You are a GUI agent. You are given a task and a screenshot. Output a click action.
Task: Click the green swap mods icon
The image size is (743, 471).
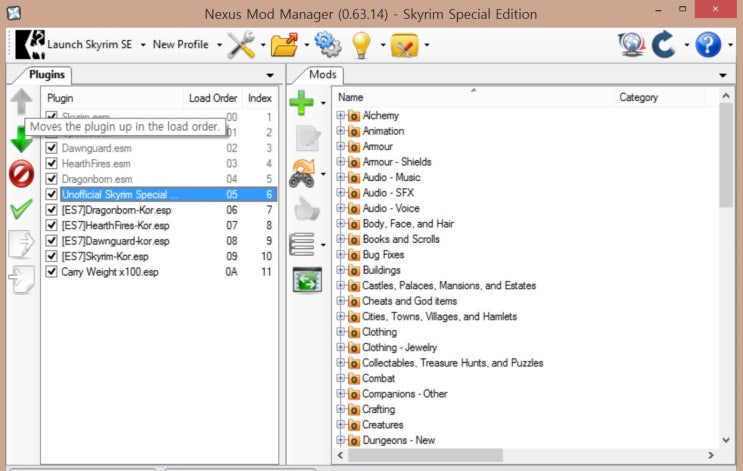coord(307,280)
